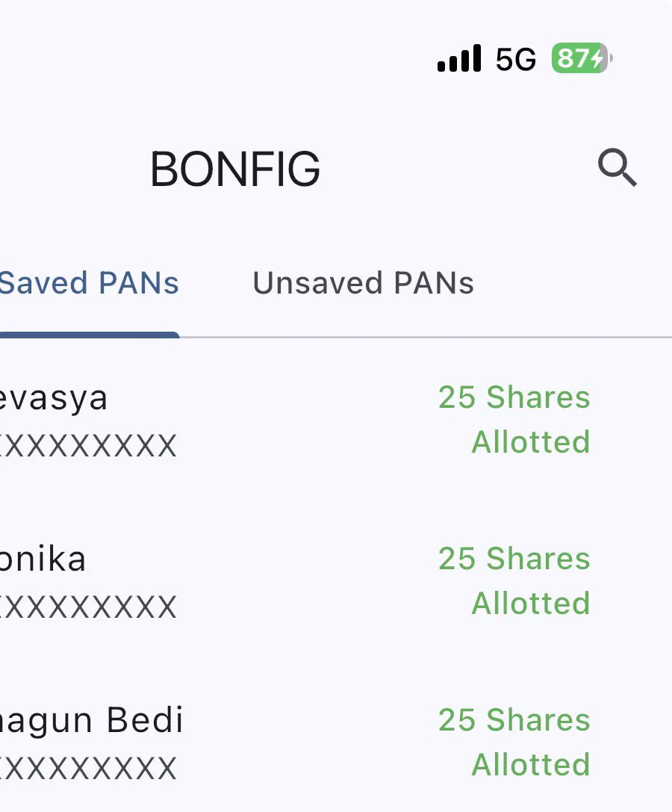Tap the blue underline of Saved PANs
This screenshot has height=812, width=672.
pos(90,335)
